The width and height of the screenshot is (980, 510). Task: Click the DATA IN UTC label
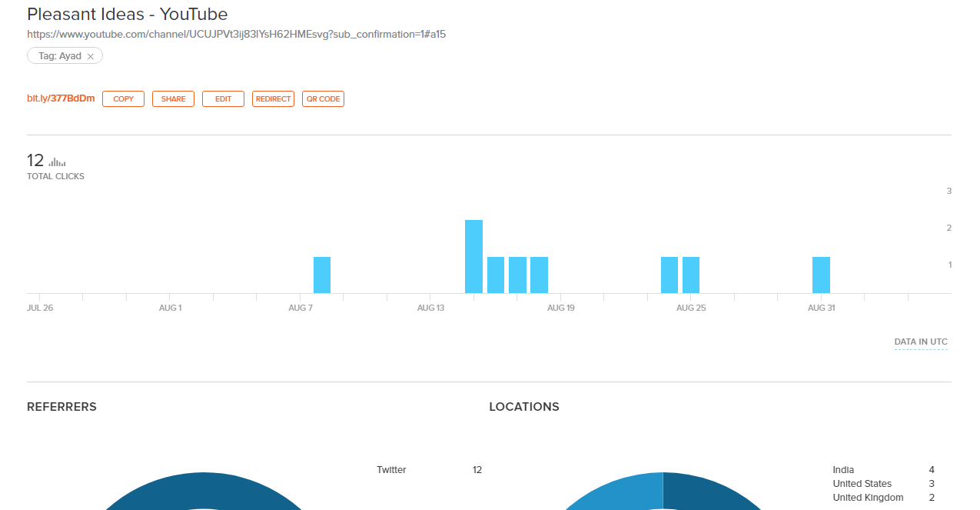tap(921, 342)
